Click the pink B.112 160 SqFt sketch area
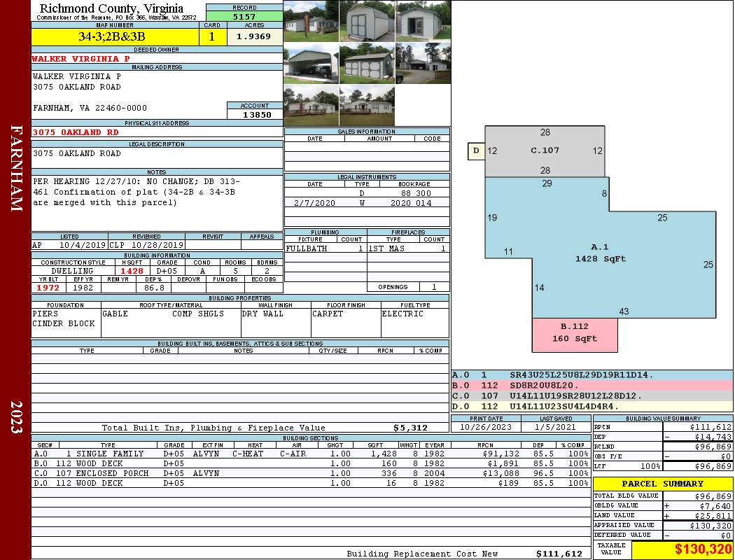 click(x=575, y=335)
